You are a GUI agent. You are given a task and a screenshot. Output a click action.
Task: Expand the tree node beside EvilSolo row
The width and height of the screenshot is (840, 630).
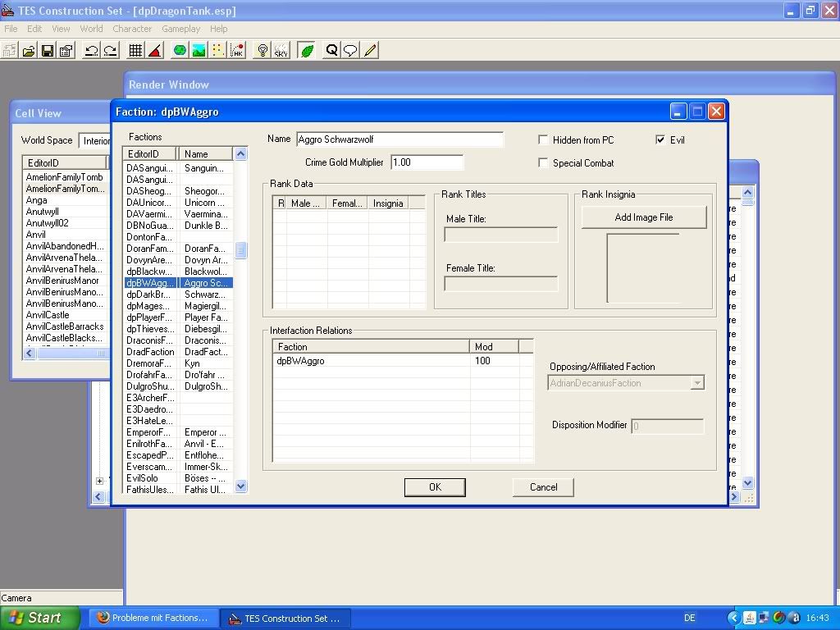coord(100,482)
